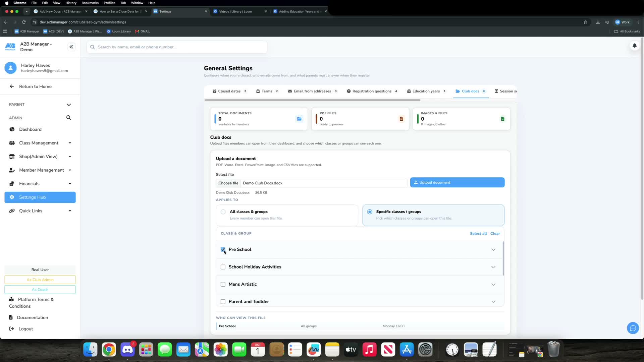Focus the member search field
The image size is (644, 362).
coord(177,47)
